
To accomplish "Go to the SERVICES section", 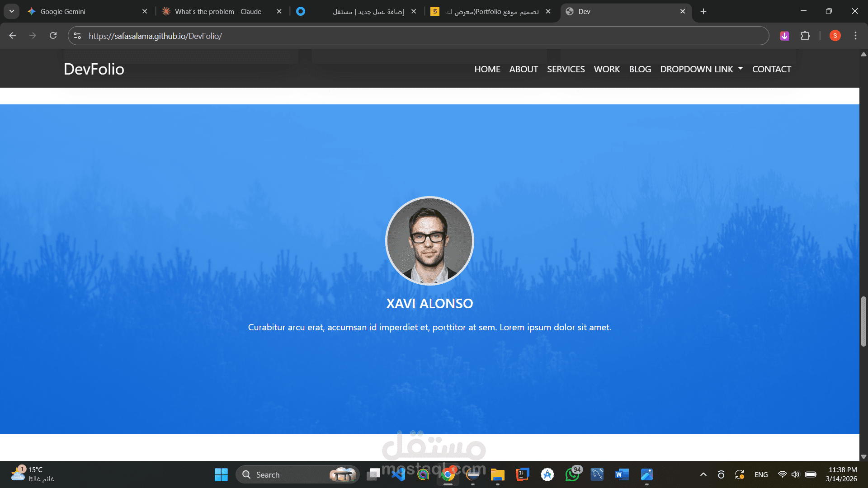I will [566, 69].
